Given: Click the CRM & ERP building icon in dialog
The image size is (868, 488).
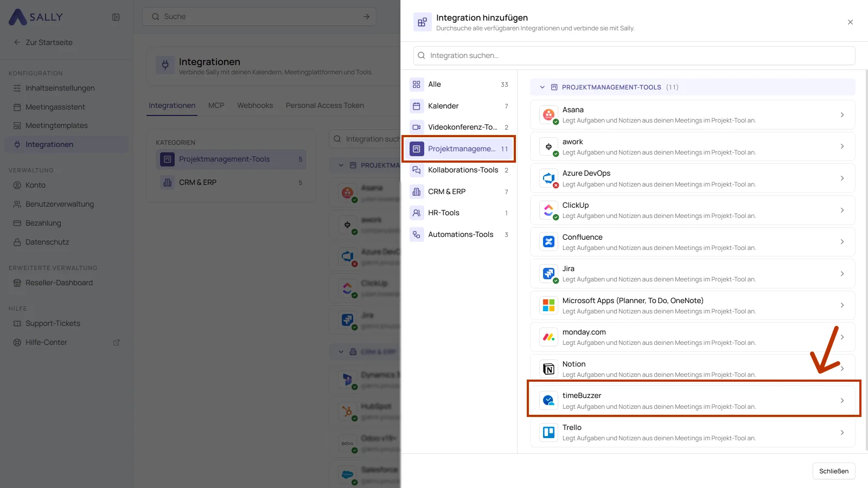Looking at the screenshot, I should pyautogui.click(x=417, y=191).
